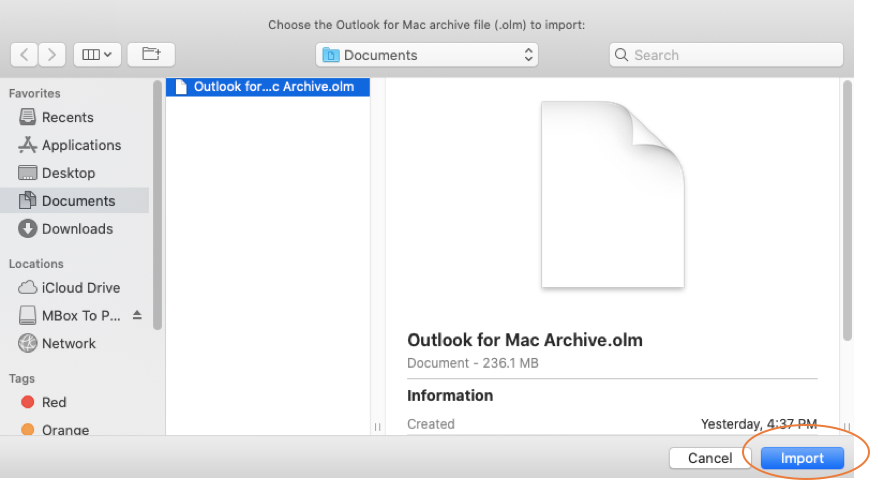
Task: Click the iCloud Drive cloud icon
Action: tap(27, 287)
